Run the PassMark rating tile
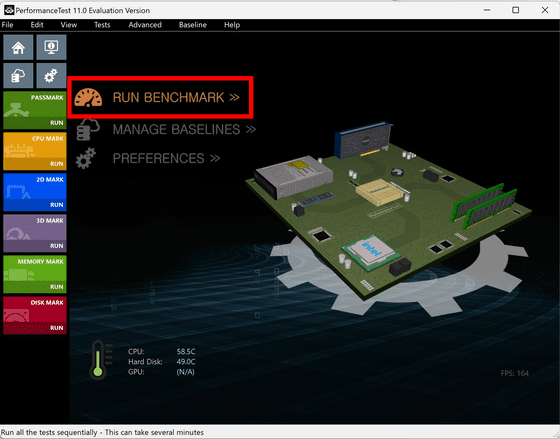This screenshot has width=560, height=439. tap(35, 110)
